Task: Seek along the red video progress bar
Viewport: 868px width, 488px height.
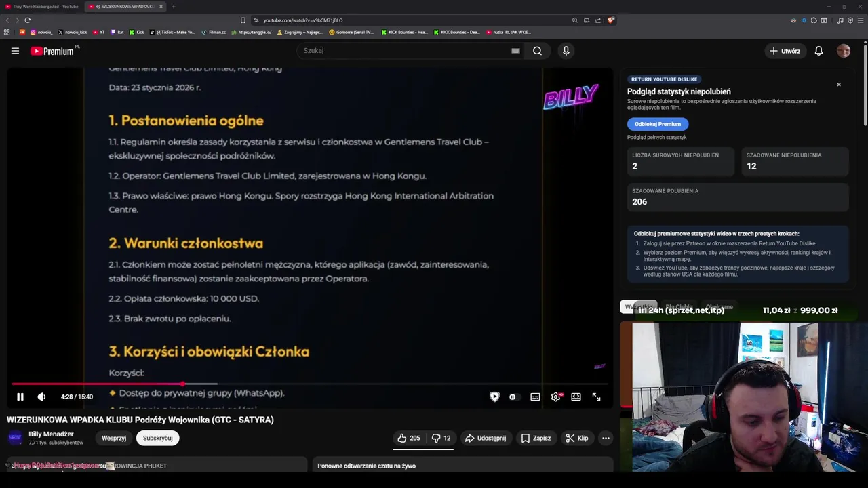Action: pyautogui.click(x=310, y=384)
